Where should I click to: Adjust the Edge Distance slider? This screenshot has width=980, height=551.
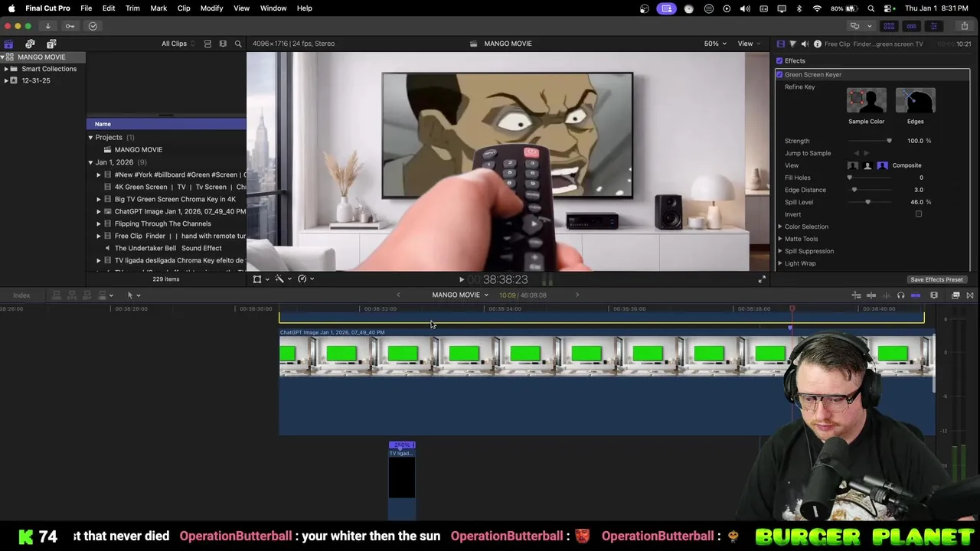click(869, 190)
